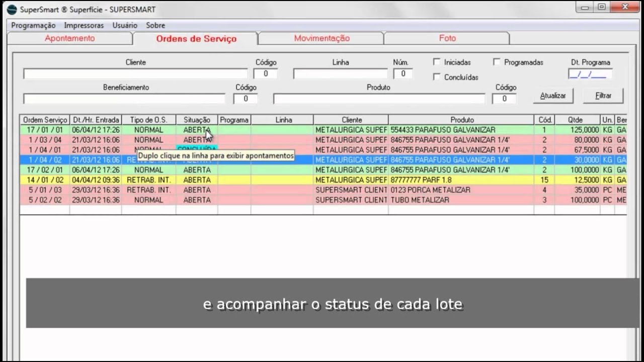Click the Filtrar button
The height and width of the screenshot is (362, 644).
point(603,96)
